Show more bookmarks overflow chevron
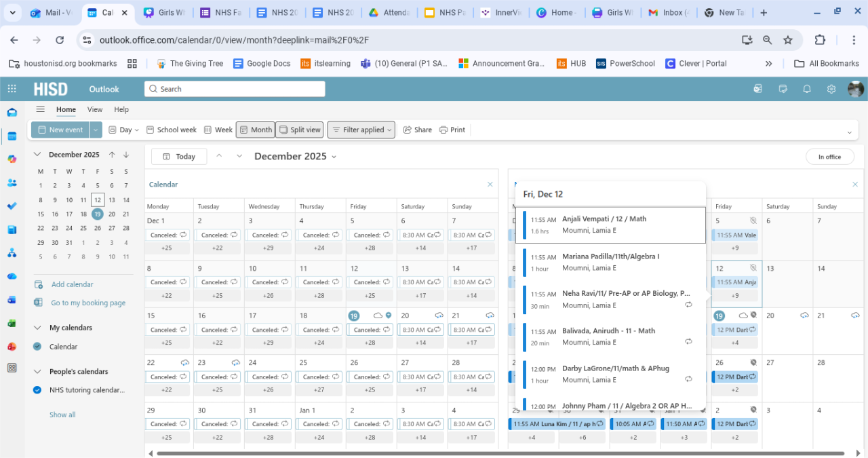The height and width of the screenshot is (458, 868). 768,63
